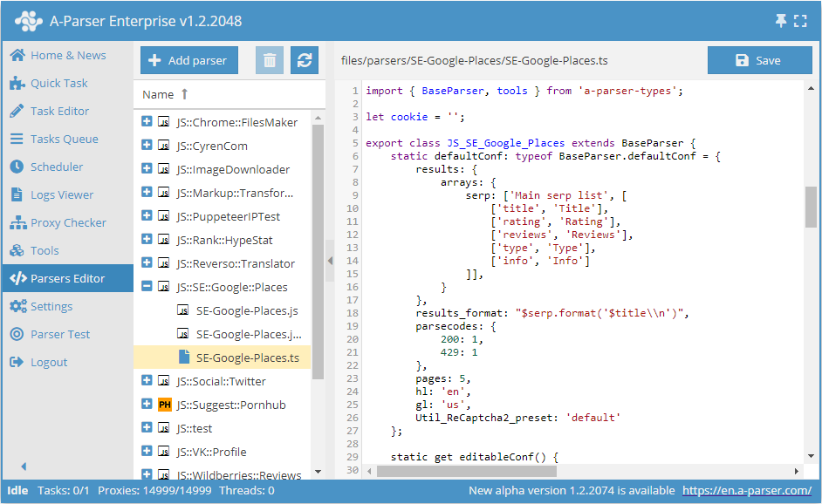
Task: Expand the JS::Suggest::Pornhub tree node
Action: point(147,405)
